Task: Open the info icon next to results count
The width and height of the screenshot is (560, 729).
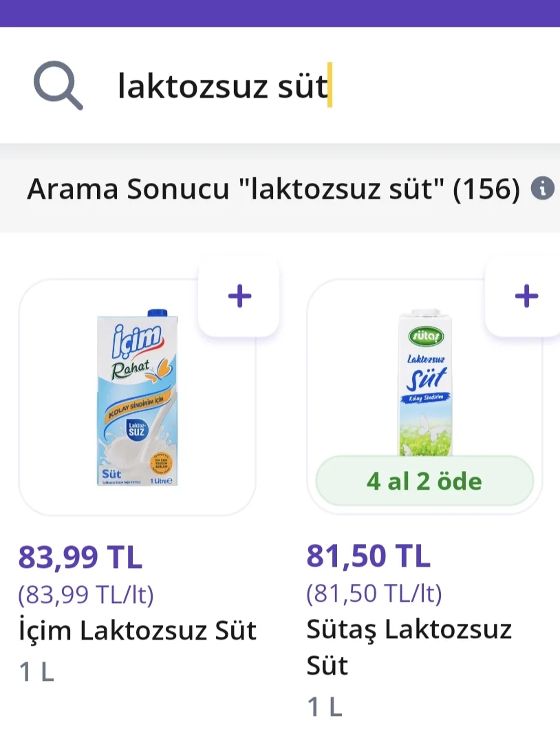Action: click(542, 188)
